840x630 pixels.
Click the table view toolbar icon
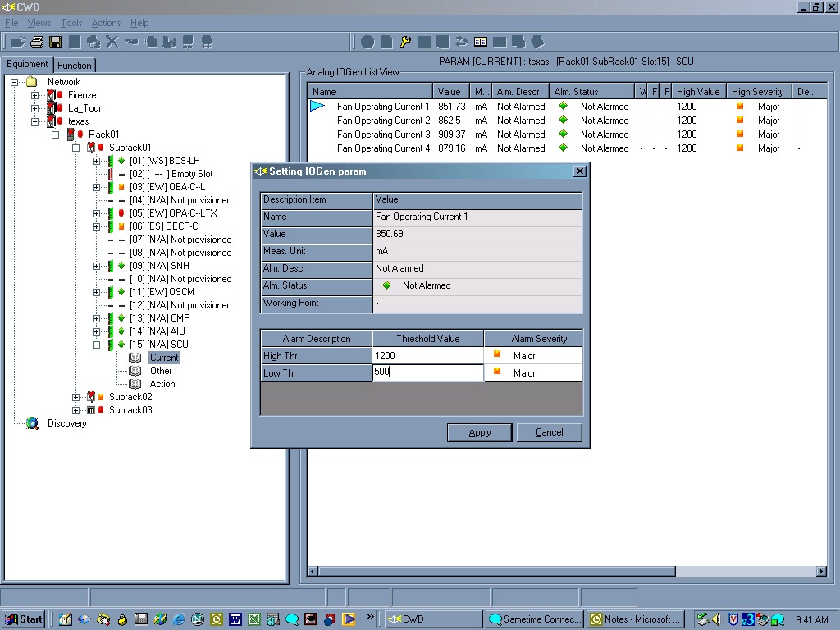point(481,42)
